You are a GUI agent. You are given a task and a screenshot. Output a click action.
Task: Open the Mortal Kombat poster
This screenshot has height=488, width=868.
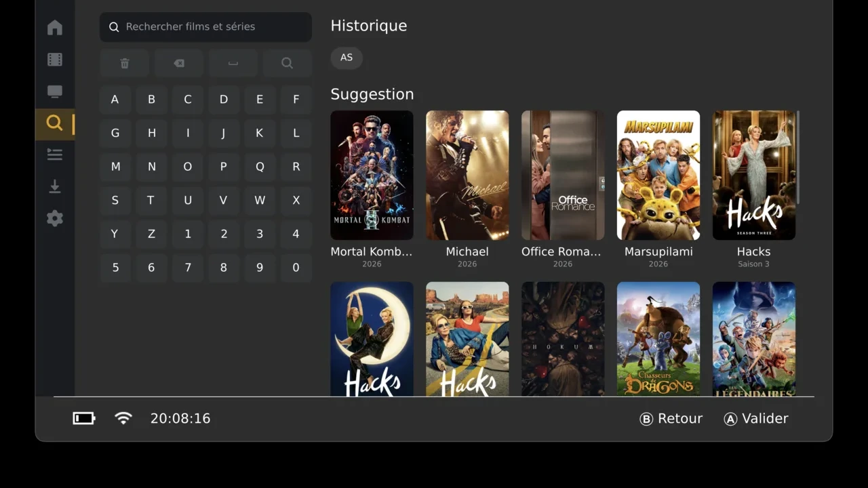point(372,175)
